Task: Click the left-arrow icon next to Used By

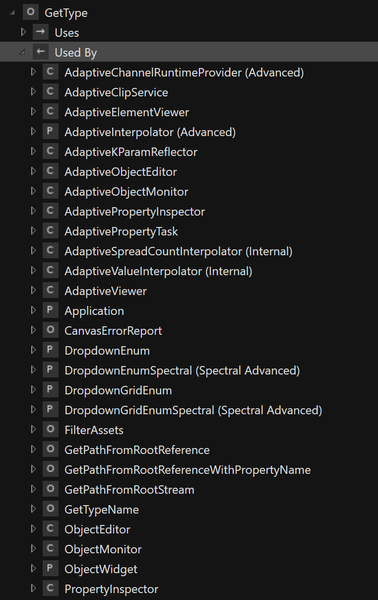Action: coord(41,52)
